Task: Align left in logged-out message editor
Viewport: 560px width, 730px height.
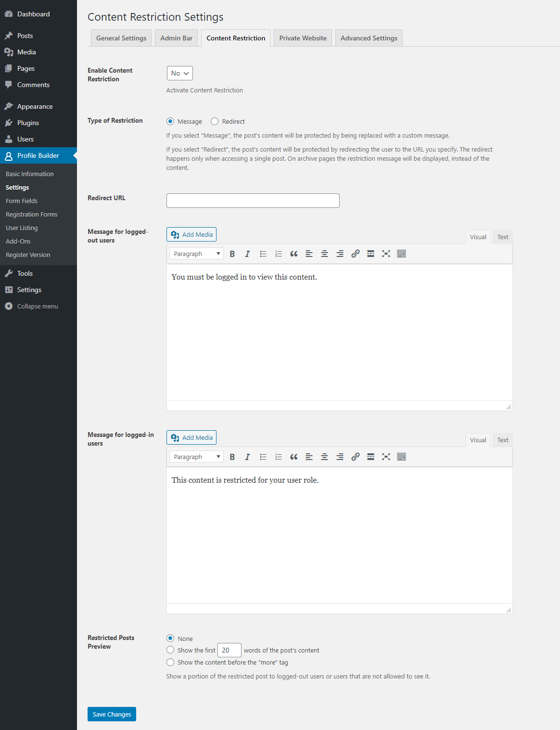Action: pyautogui.click(x=309, y=254)
